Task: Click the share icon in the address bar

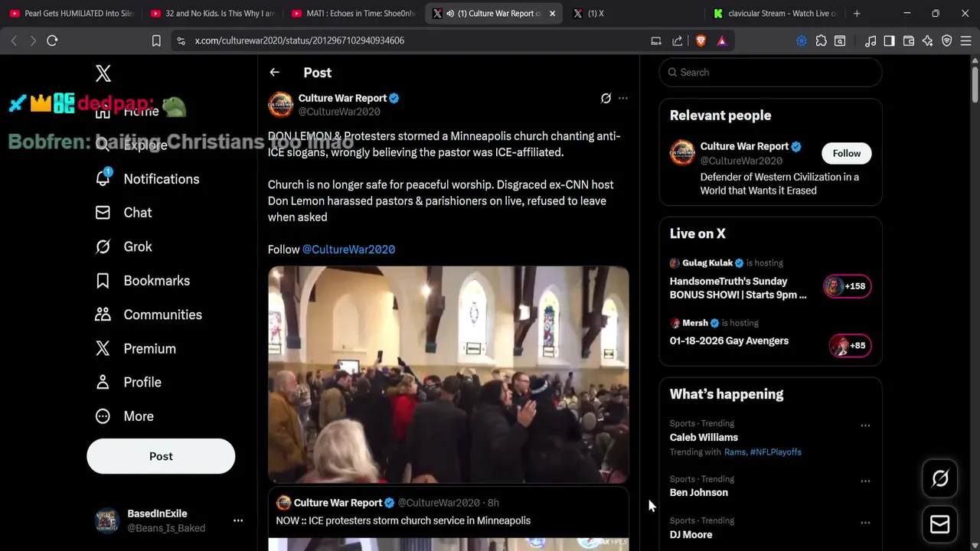Action: tap(678, 41)
